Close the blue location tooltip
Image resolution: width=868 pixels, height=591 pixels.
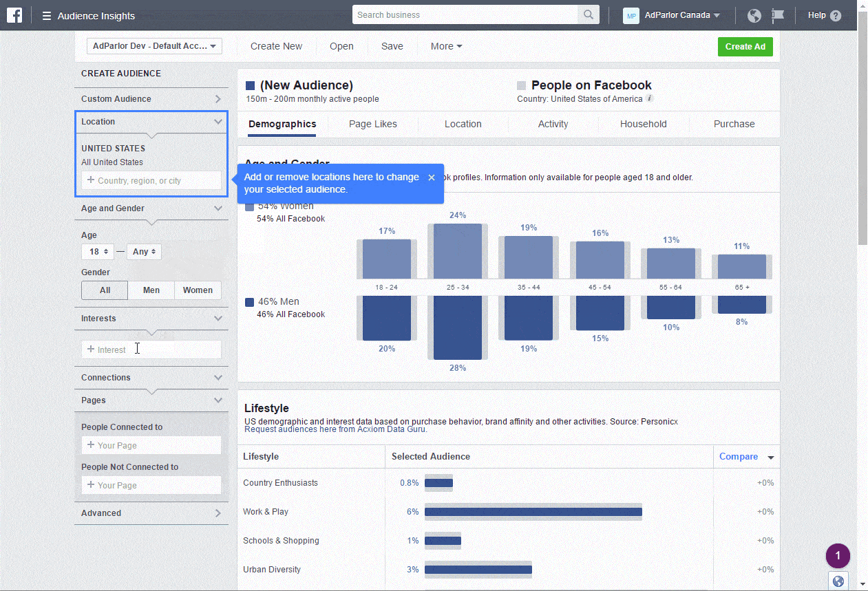[432, 178]
